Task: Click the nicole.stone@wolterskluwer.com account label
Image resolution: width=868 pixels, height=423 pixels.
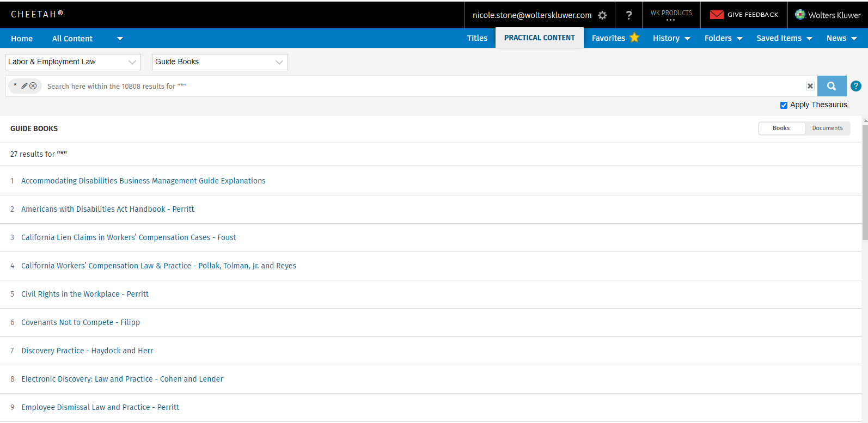Action: pos(532,15)
